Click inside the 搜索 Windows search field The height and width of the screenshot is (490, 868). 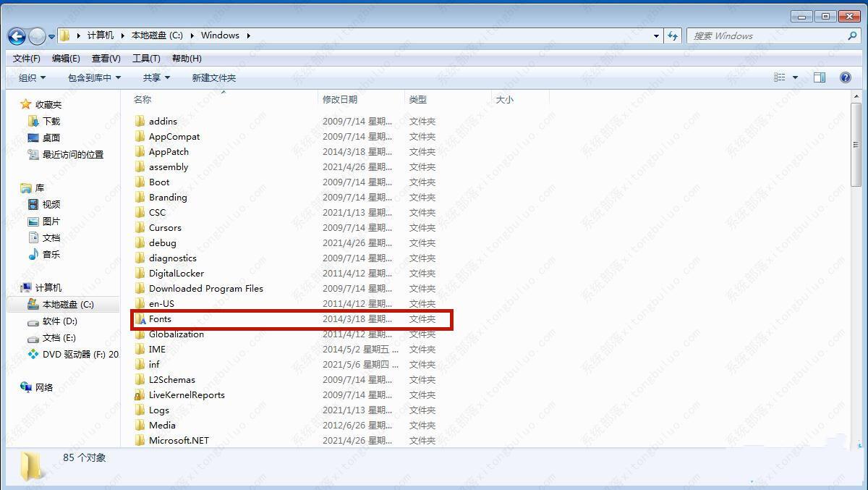tap(759, 35)
